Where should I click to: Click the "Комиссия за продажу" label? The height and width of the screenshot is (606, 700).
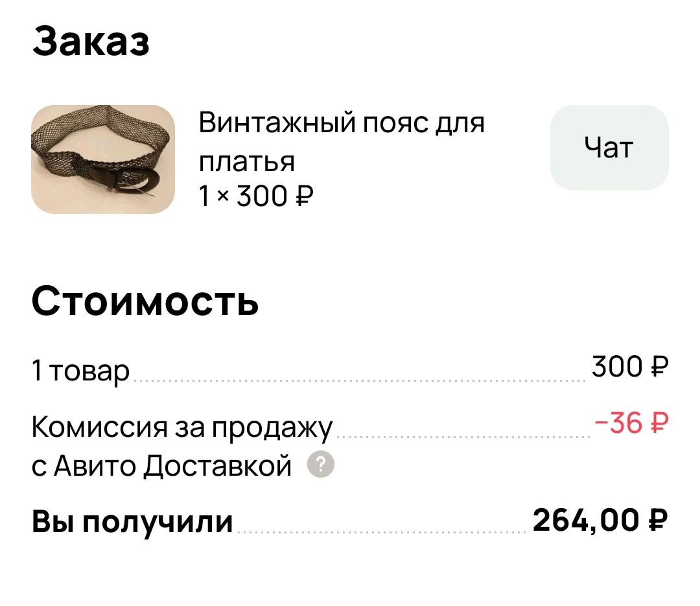point(181,426)
